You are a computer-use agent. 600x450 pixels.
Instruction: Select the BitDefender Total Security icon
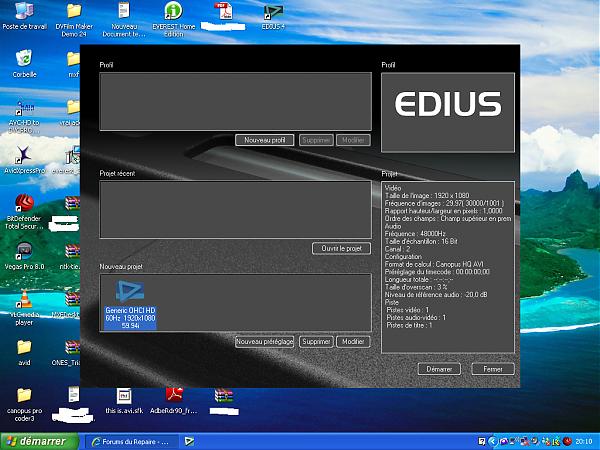pos(24,212)
